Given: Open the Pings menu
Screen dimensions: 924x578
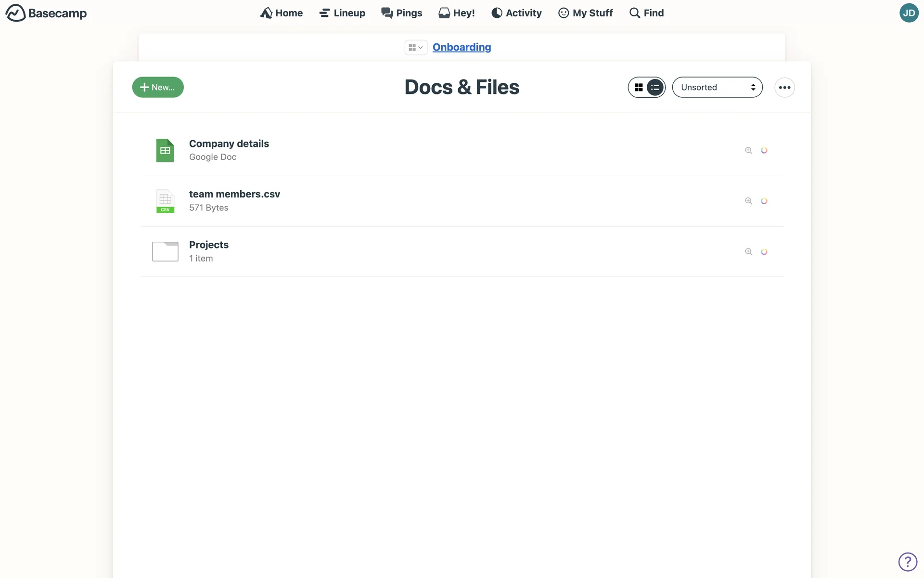Looking at the screenshot, I should point(401,13).
